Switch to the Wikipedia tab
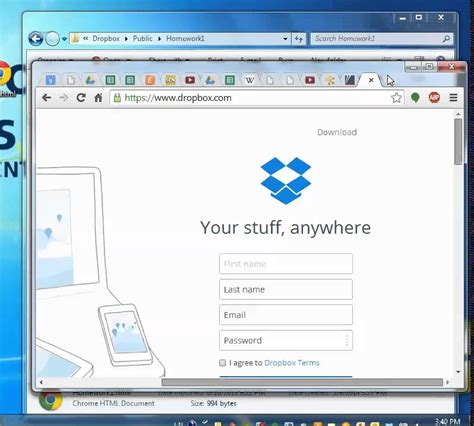Screen dimensions: 474x426 click(x=250, y=80)
